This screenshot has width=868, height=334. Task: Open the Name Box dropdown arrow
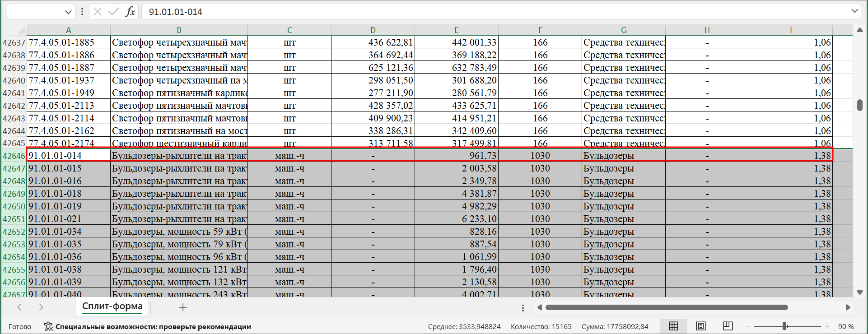pyautogui.click(x=68, y=12)
